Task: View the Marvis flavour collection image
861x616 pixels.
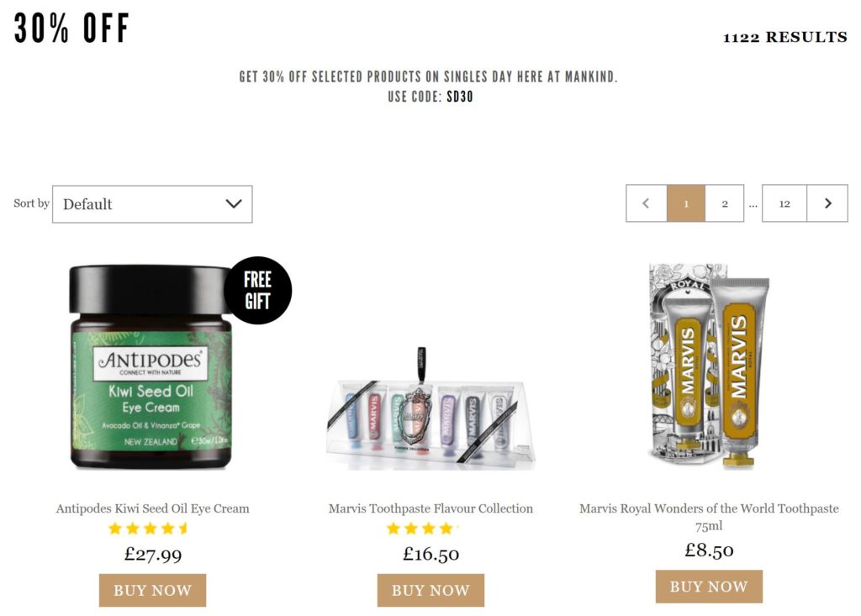Action: click(430, 409)
